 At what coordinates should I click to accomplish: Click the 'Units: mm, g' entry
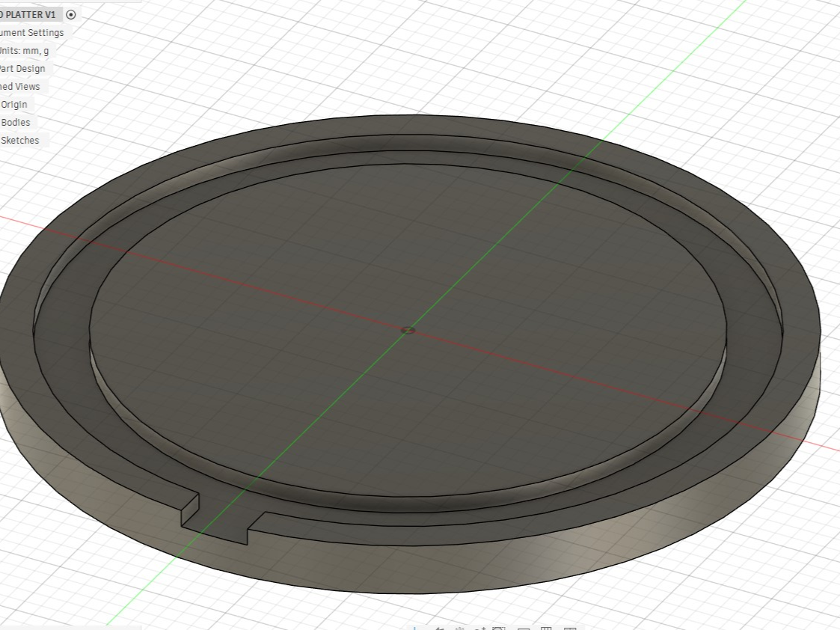click(x=26, y=51)
